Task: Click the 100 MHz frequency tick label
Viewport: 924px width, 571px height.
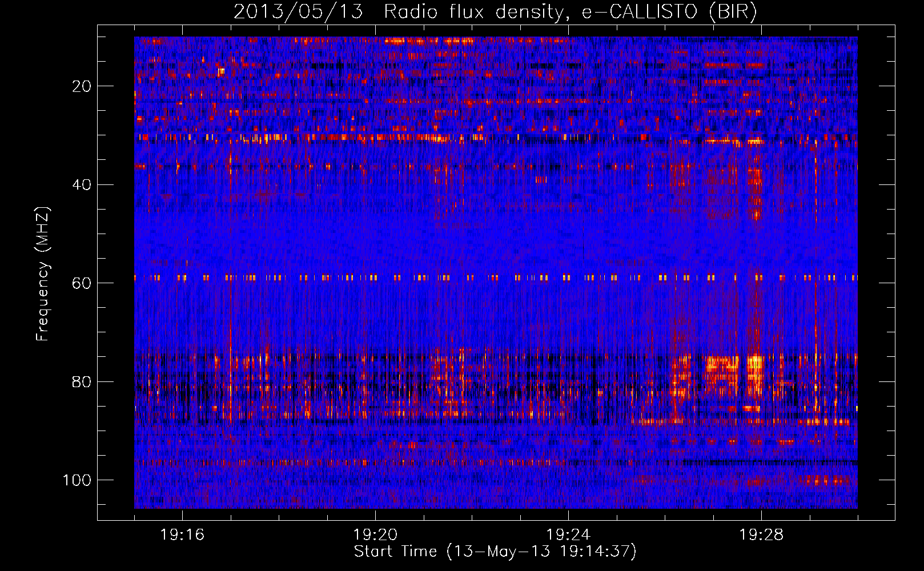Action: click(x=77, y=480)
